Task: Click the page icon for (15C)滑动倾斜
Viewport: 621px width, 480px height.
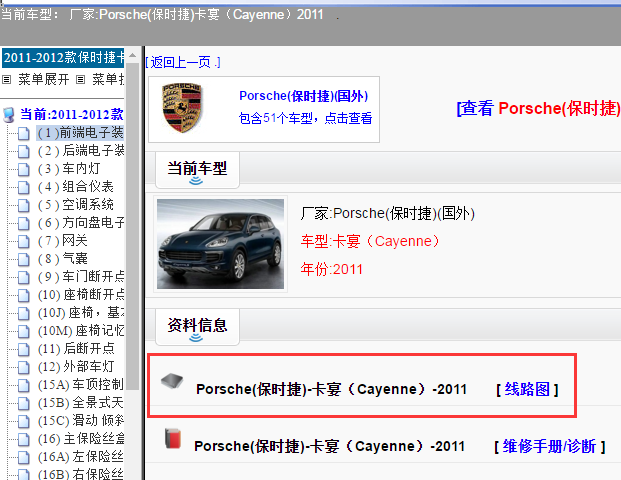Action: point(24,421)
